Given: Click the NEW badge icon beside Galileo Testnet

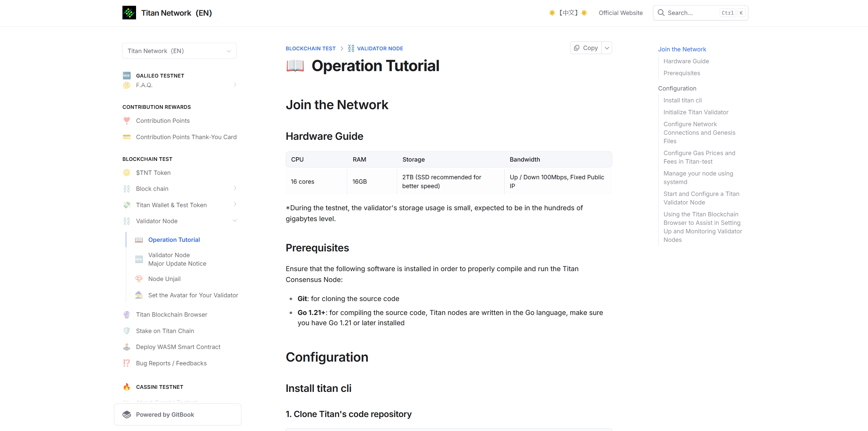Looking at the screenshot, I should [127, 76].
